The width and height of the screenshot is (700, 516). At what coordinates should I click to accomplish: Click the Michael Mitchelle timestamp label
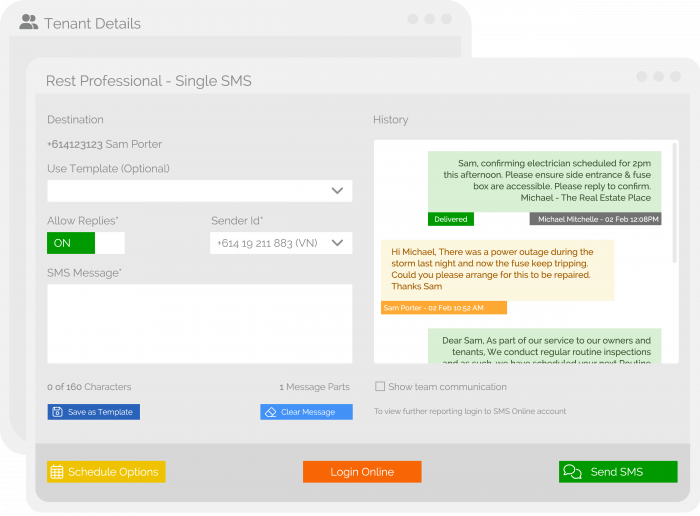point(596,219)
